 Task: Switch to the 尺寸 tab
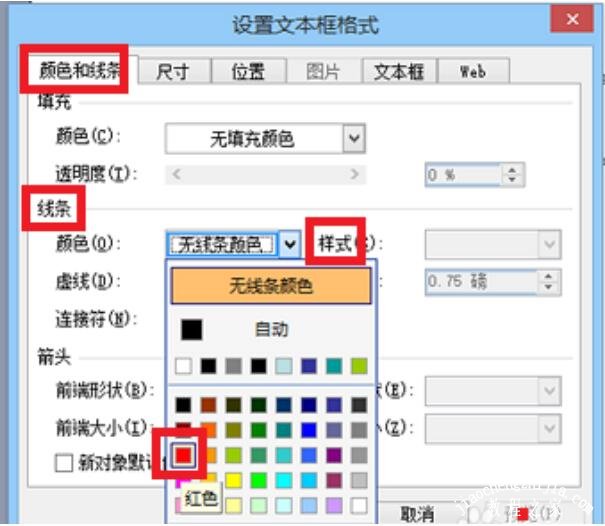pos(174,71)
